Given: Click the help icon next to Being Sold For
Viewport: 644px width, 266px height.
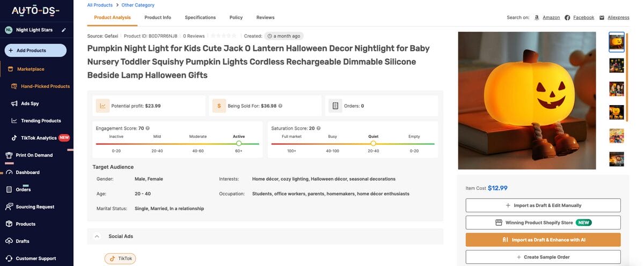Looking at the screenshot, I should click(281, 106).
